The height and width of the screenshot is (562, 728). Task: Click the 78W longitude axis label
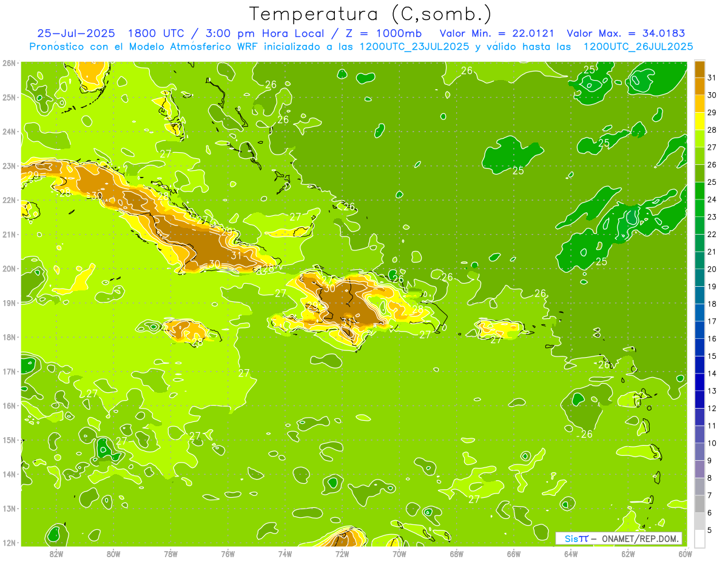(x=170, y=554)
